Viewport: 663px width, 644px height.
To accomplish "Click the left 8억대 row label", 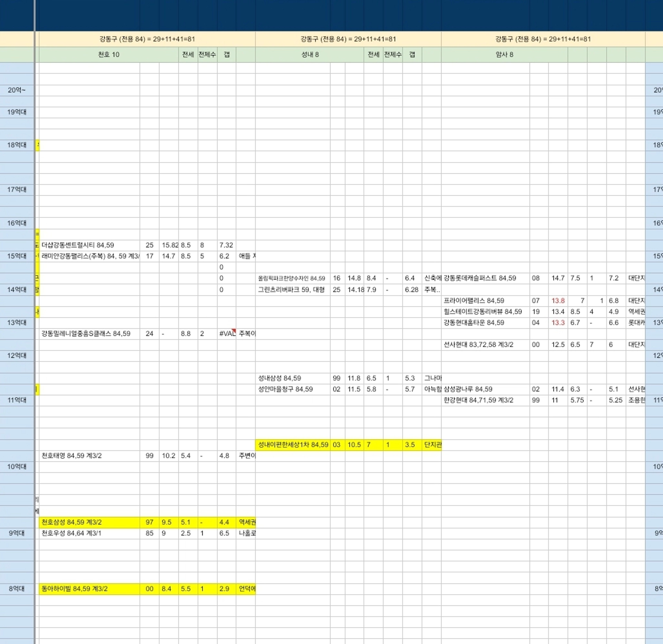I will (17, 589).
